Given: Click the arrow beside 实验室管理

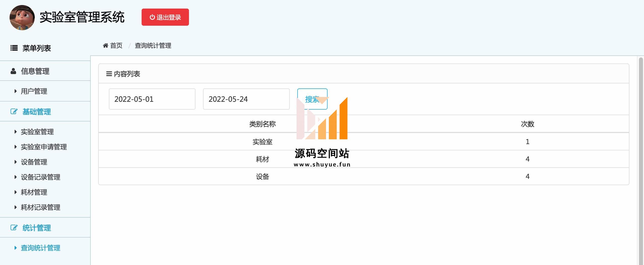Looking at the screenshot, I should [x=16, y=132].
